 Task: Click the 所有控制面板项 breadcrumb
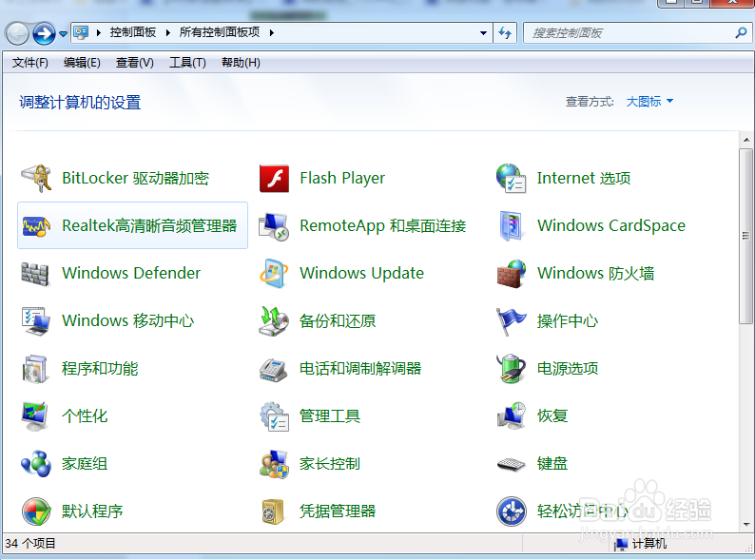(220, 32)
